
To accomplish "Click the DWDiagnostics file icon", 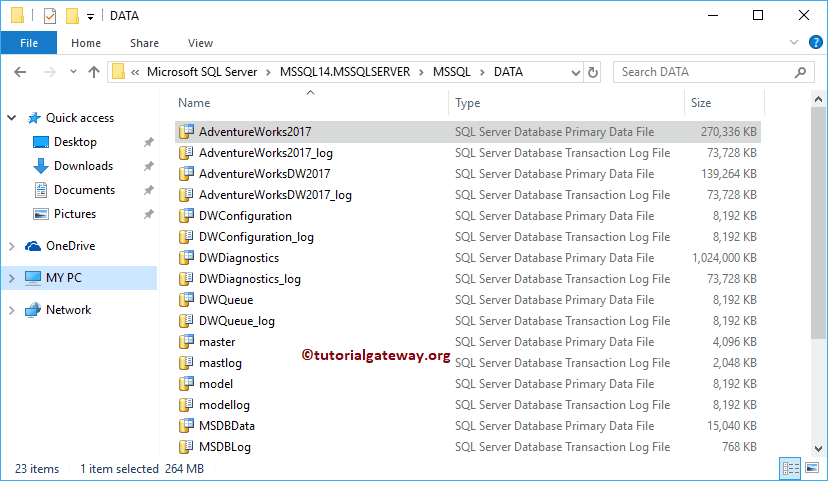I will 186,258.
